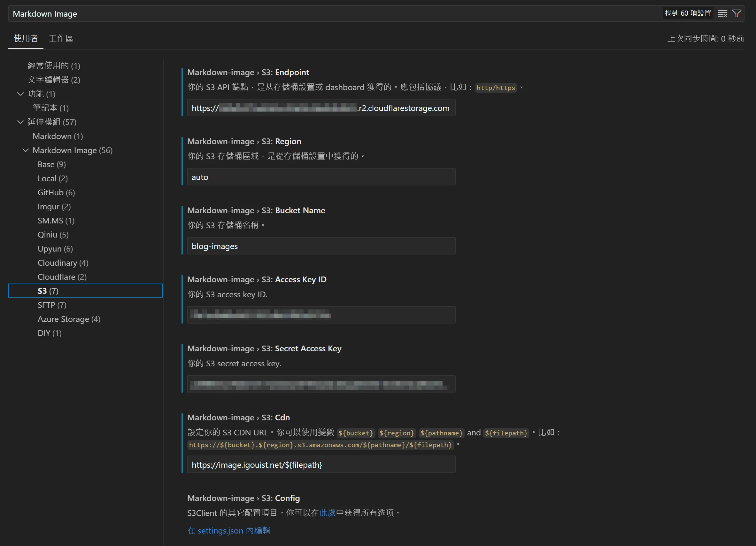
Task: Click the S3: Bucket Name setting title
Action: [x=256, y=210]
